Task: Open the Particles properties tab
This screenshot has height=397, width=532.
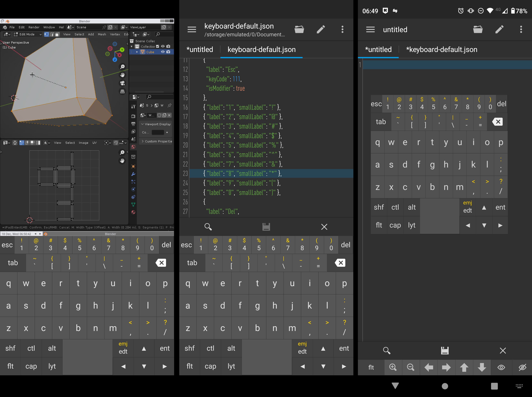Action: point(133,182)
